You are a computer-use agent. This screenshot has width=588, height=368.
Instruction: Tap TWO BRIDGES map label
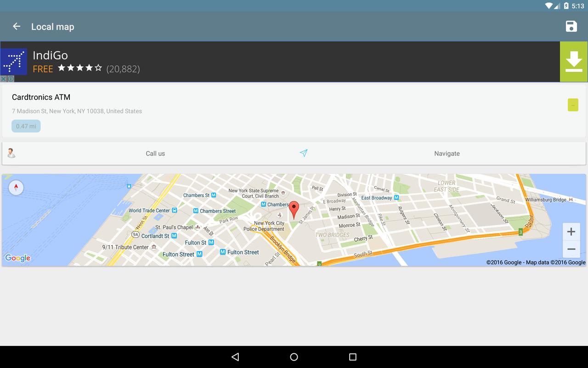coord(332,235)
